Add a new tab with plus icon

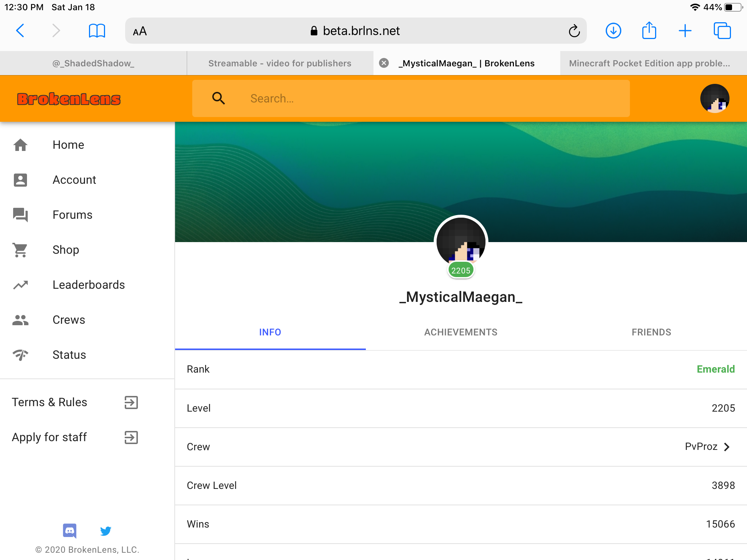[x=685, y=31]
